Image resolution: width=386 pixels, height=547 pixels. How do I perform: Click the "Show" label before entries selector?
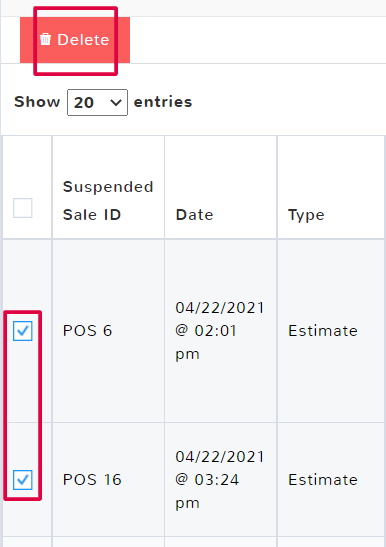pyautogui.click(x=37, y=102)
